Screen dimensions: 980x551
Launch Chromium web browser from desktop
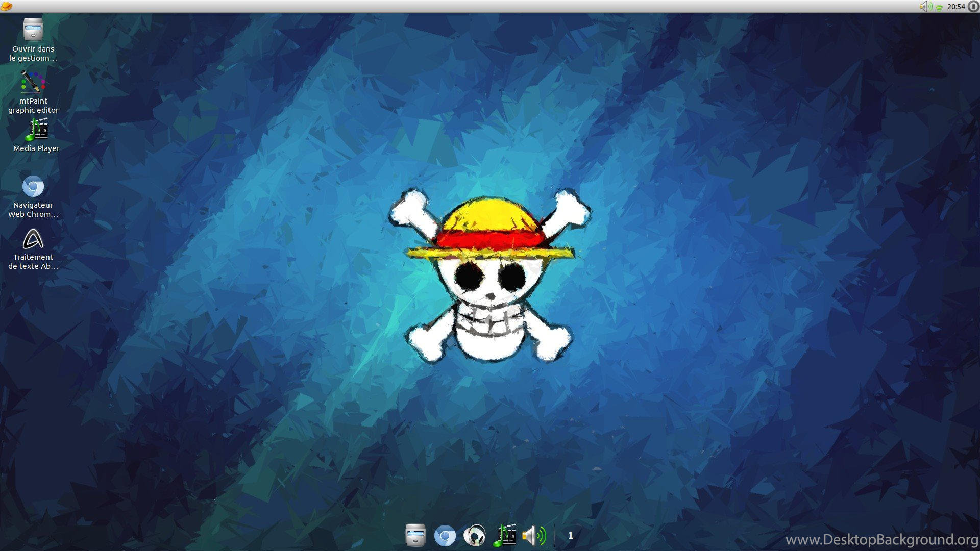pos(33,187)
